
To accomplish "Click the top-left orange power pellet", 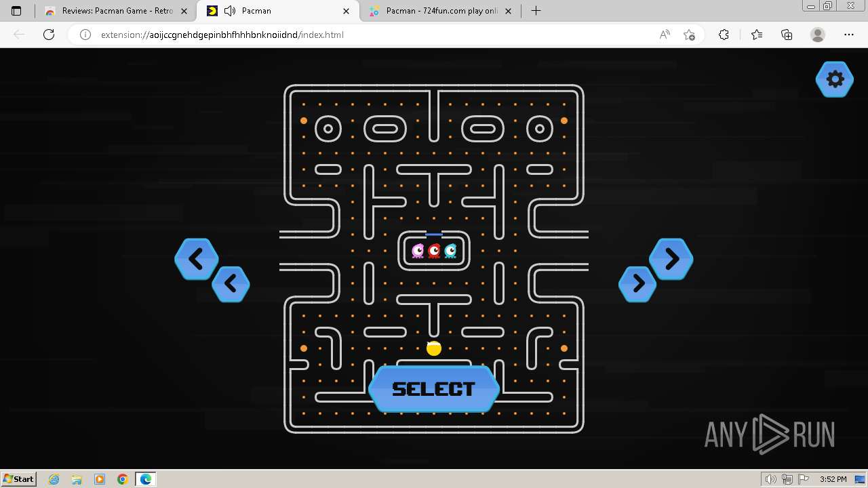I will coord(304,121).
